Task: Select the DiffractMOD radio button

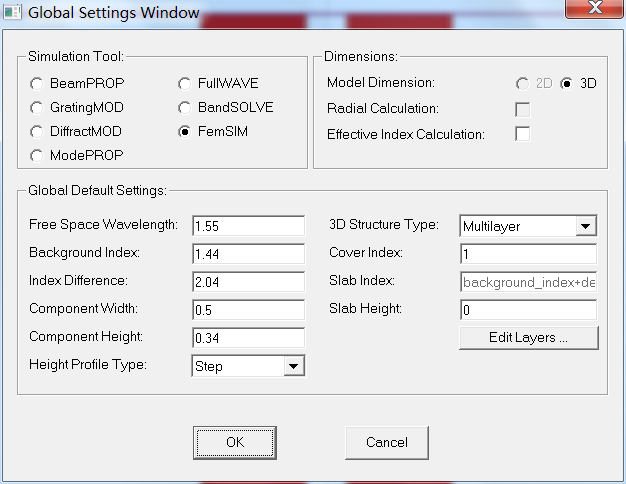Action: coord(37,131)
